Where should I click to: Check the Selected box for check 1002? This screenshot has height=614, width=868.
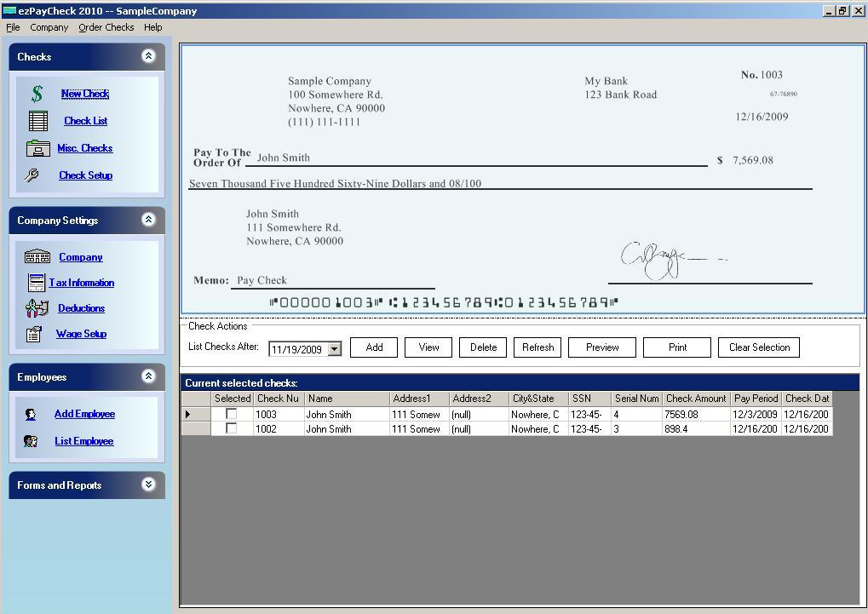(x=232, y=428)
